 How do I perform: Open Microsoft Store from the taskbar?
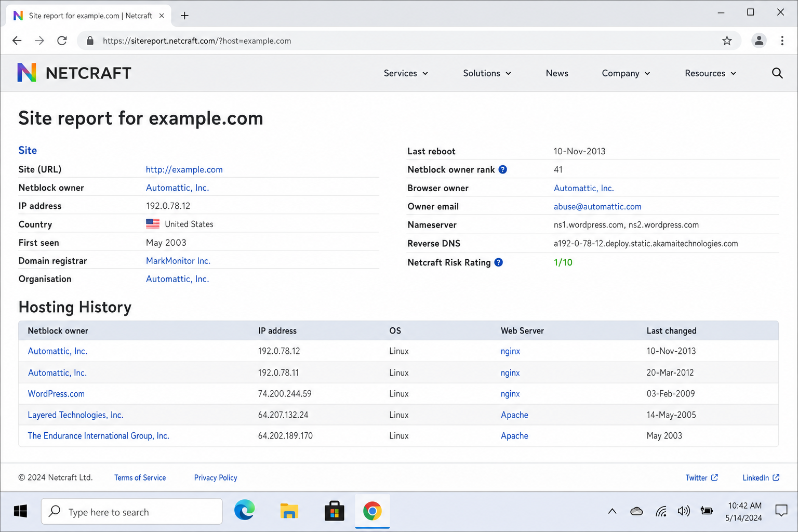tap(334, 511)
